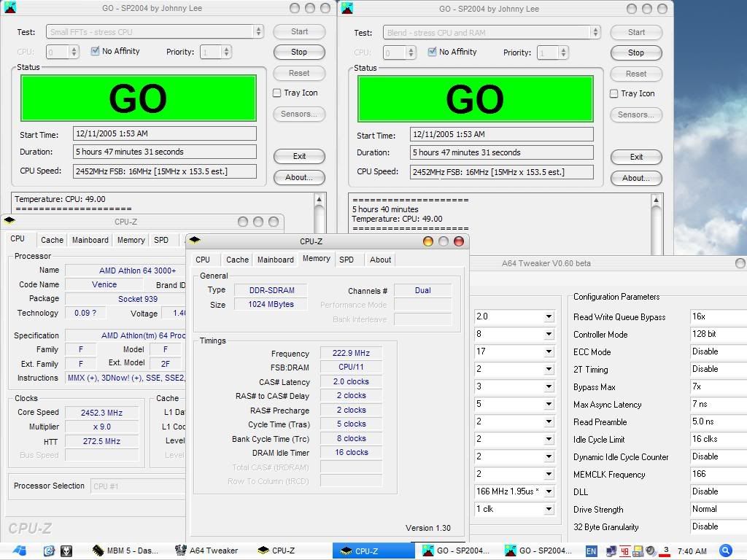Open the 1 clk dropdown in A64 Tweaker
747x560 pixels.
tap(549, 509)
